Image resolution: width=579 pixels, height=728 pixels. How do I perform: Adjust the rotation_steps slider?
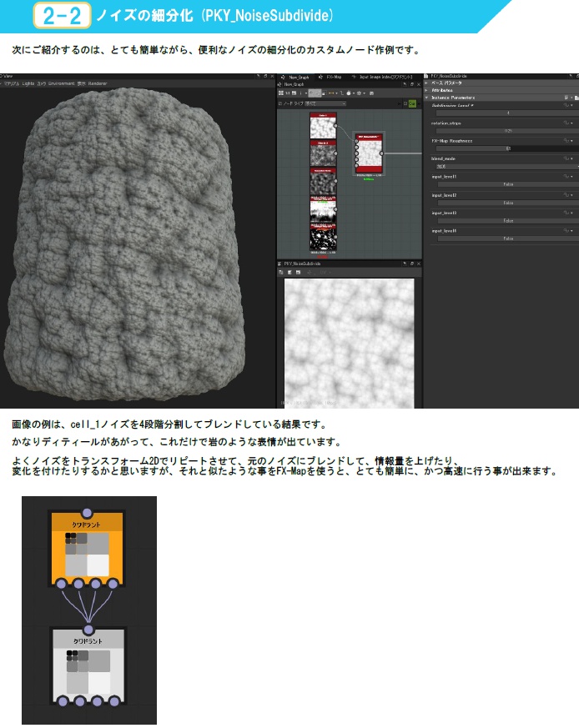[x=507, y=131]
